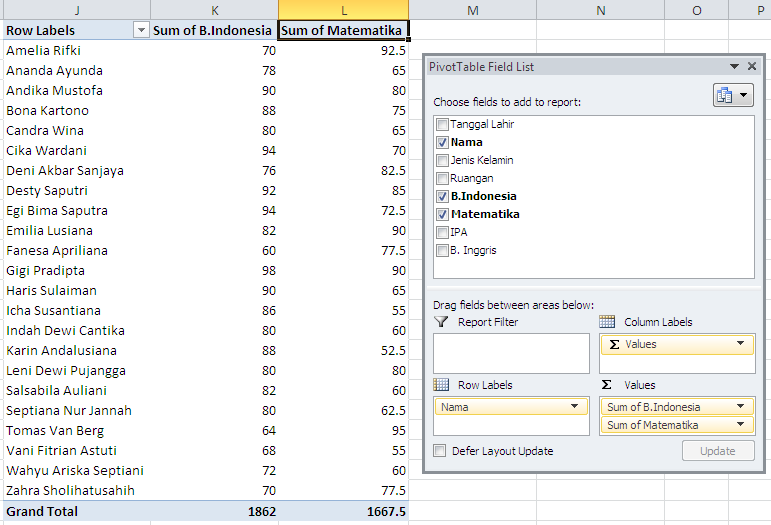Select column J header

(77, 10)
